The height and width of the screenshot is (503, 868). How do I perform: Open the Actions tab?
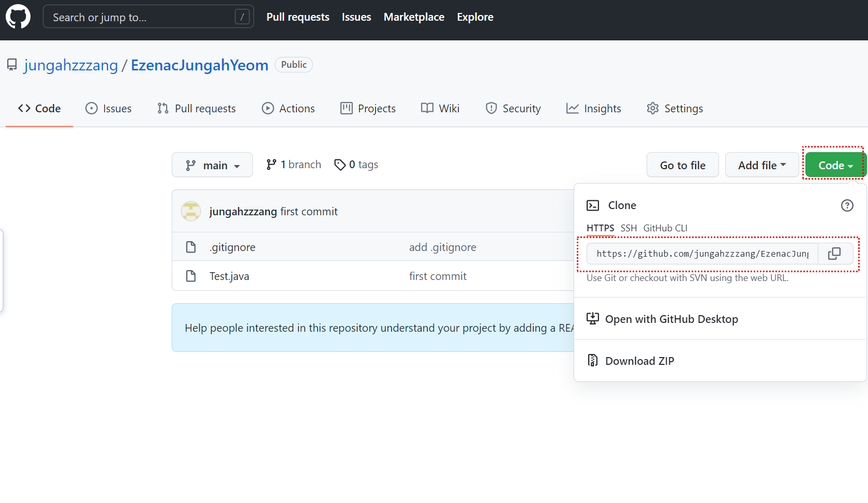click(288, 109)
